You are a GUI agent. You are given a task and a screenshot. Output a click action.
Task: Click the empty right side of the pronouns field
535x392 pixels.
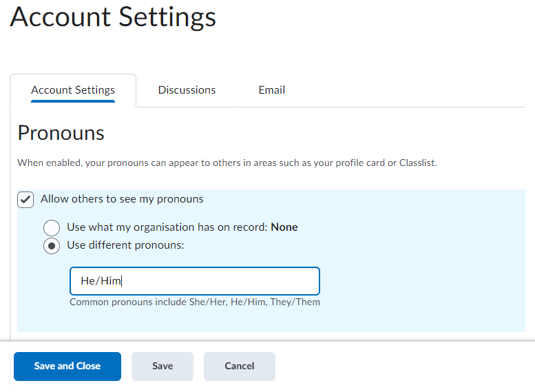pyautogui.click(x=262, y=281)
